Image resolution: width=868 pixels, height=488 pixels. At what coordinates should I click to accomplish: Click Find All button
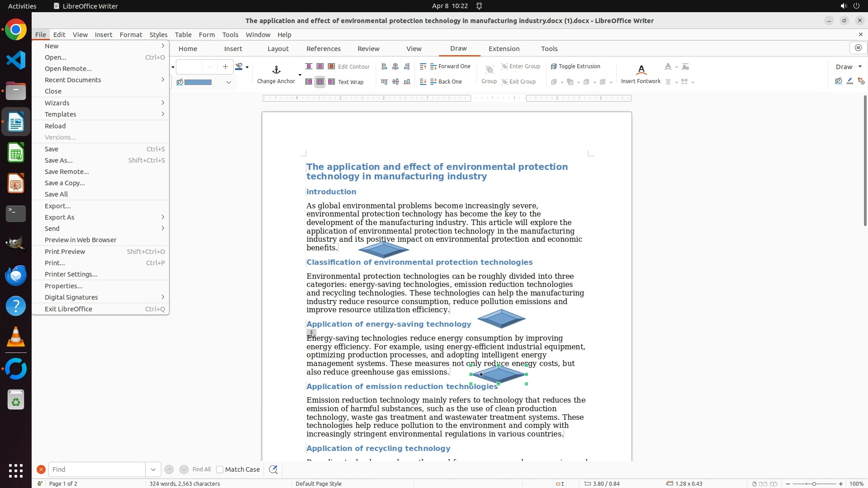pyautogui.click(x=201, y=469)
